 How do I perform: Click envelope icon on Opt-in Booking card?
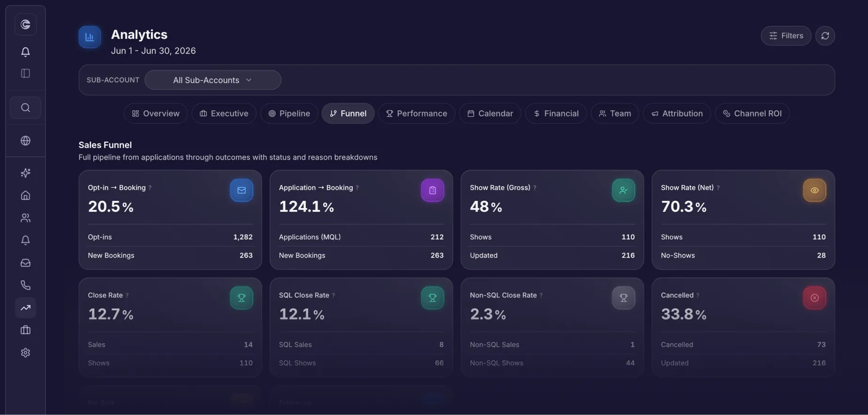click(241, 191)
